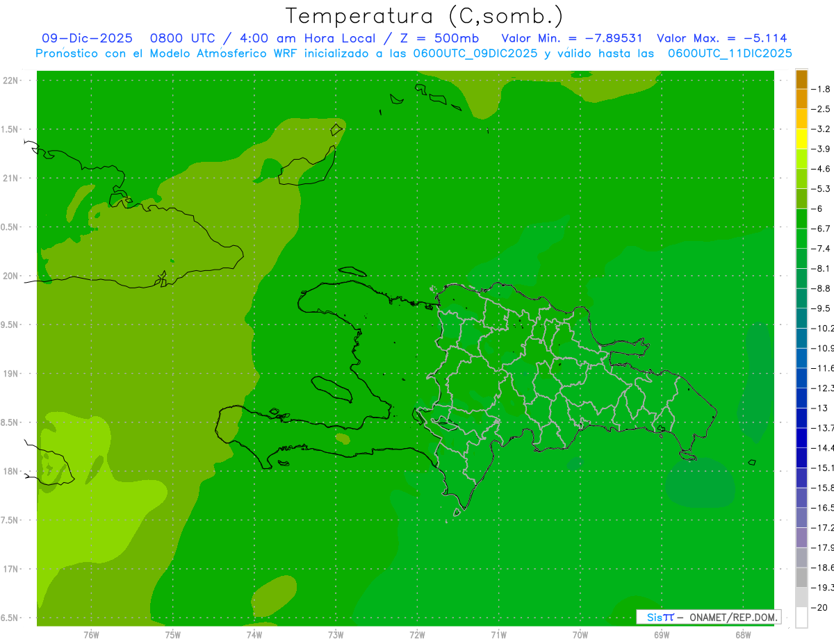834x644 pixels.
Task: Pick the green swatch between -6 and -6.7
Action: coord(801,218)
